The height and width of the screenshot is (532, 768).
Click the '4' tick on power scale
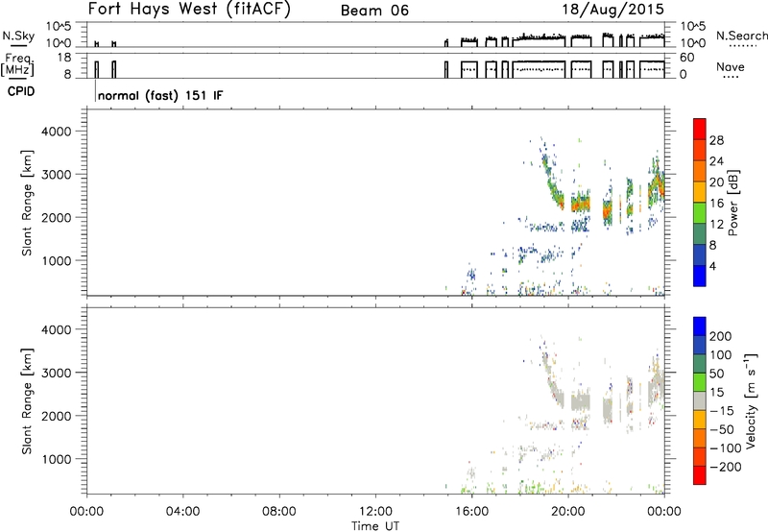pyautogui.click(x=712, y=266)
